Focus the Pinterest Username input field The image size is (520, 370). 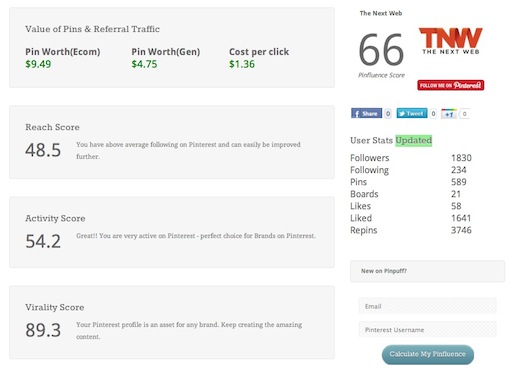point(427,330)
